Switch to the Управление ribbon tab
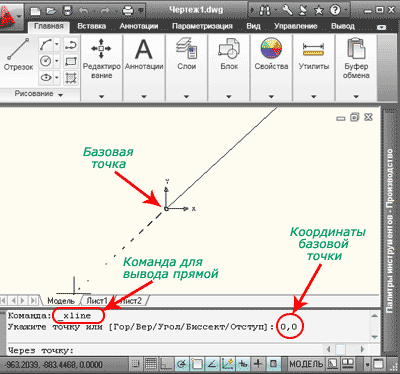This screenshot has height=374, width=400. click(296, 26)
